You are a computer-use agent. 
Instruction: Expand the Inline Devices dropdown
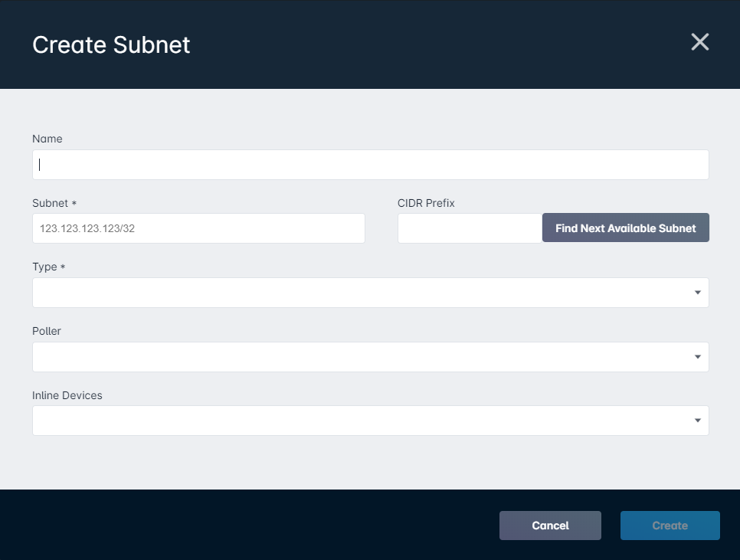coord(371,421)
